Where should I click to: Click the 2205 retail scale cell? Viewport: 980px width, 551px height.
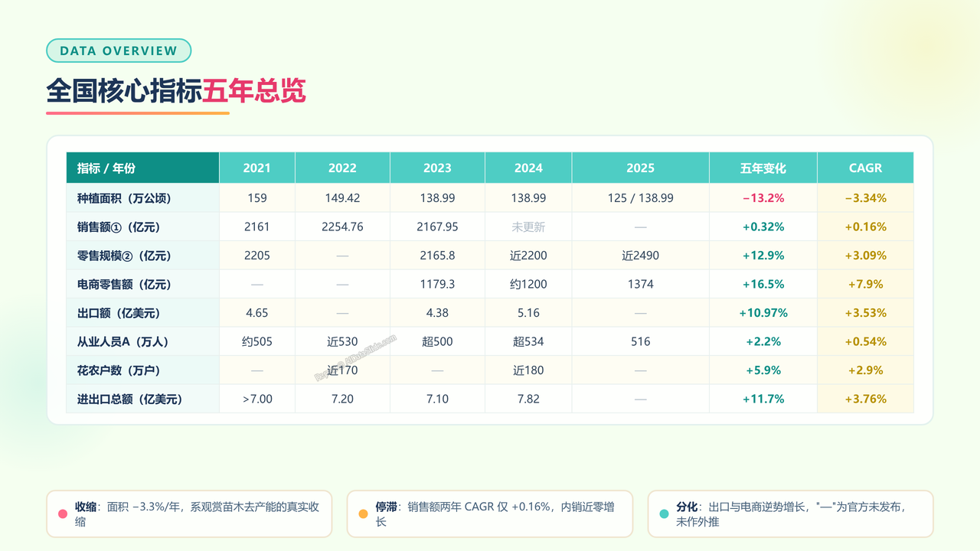(x=257, y=256)
